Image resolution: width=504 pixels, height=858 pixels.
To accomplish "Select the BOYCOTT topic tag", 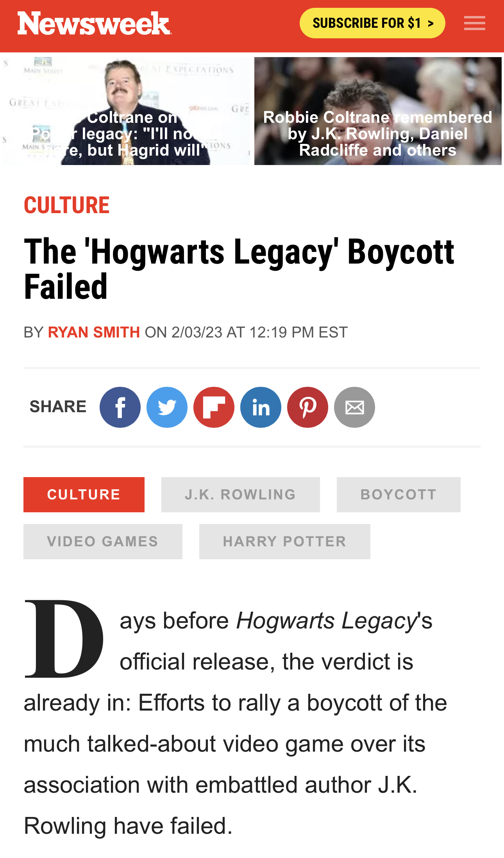I will (399, 495).
